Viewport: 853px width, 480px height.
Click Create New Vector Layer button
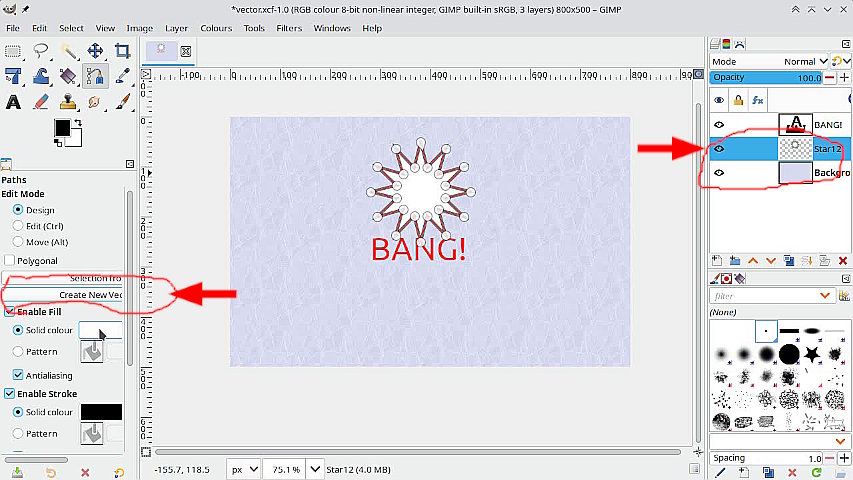(63, 294)
